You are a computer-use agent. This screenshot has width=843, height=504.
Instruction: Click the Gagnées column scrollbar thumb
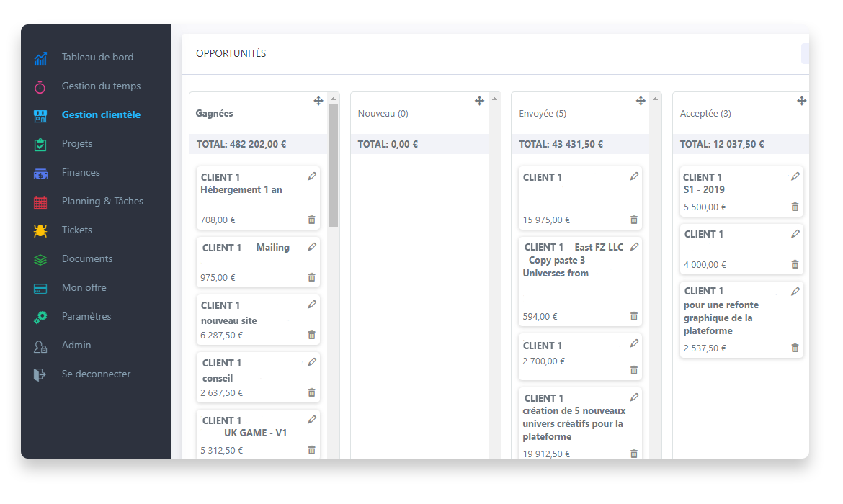tap(334, 166)
